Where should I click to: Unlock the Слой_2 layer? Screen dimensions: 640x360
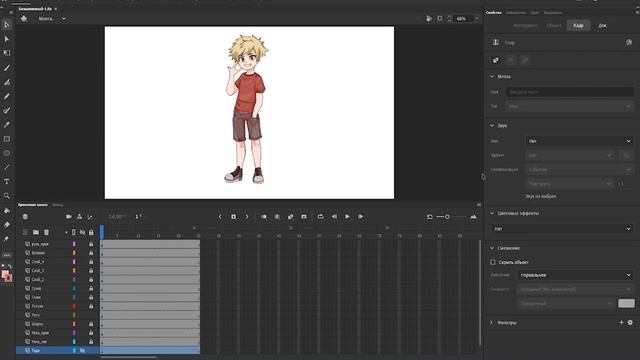pyautogui.click(x=91, y=280)
